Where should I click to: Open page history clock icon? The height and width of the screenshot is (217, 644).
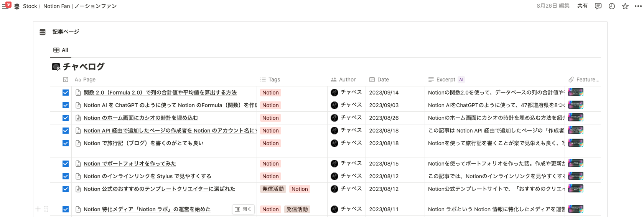pos(612,6)
